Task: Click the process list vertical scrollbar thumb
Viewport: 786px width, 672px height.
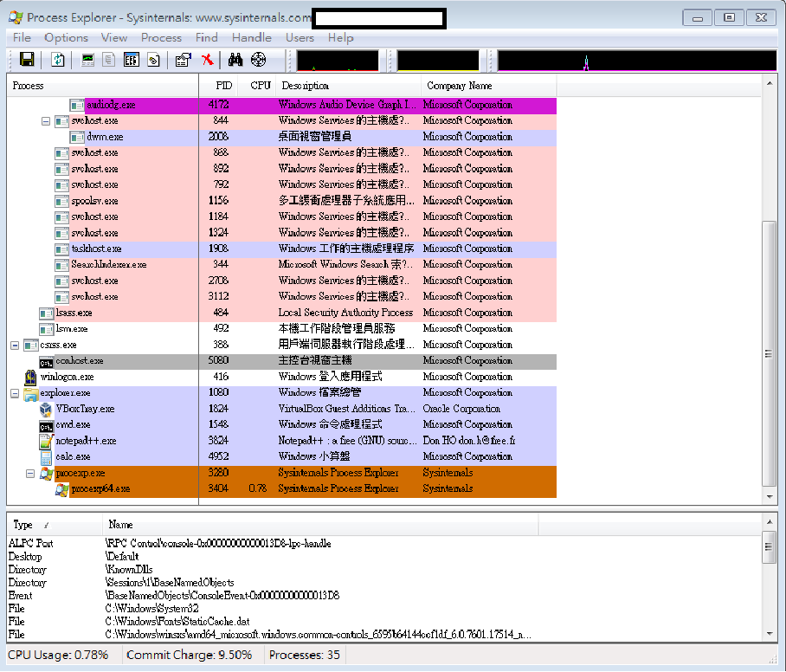Action: (770, 353)
